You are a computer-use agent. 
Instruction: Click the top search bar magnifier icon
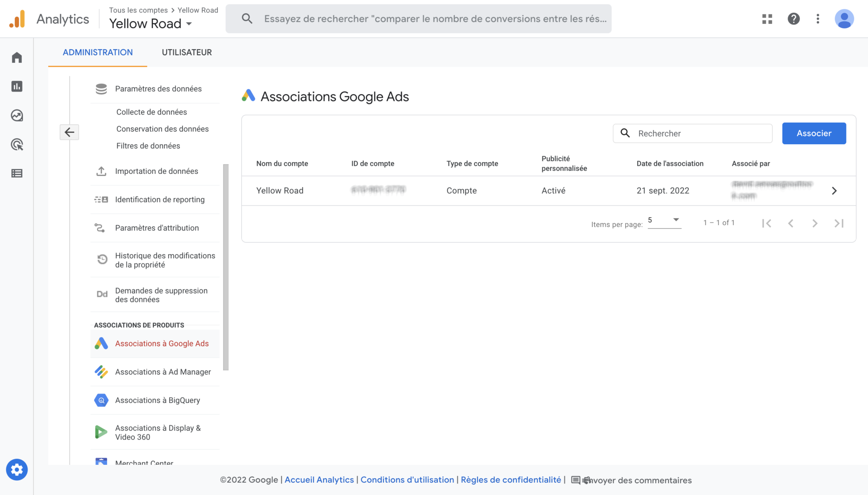click(247, 19)
